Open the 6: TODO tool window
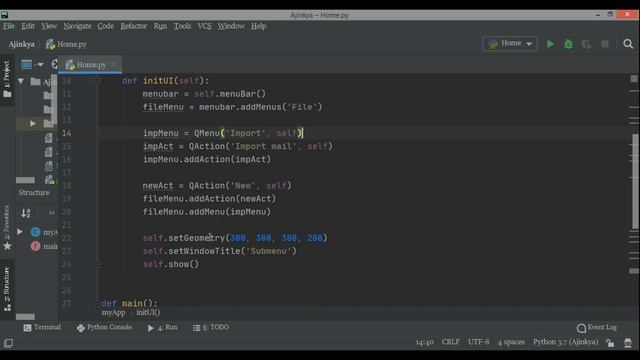The image size is (640, 360). tap(211, 327)
